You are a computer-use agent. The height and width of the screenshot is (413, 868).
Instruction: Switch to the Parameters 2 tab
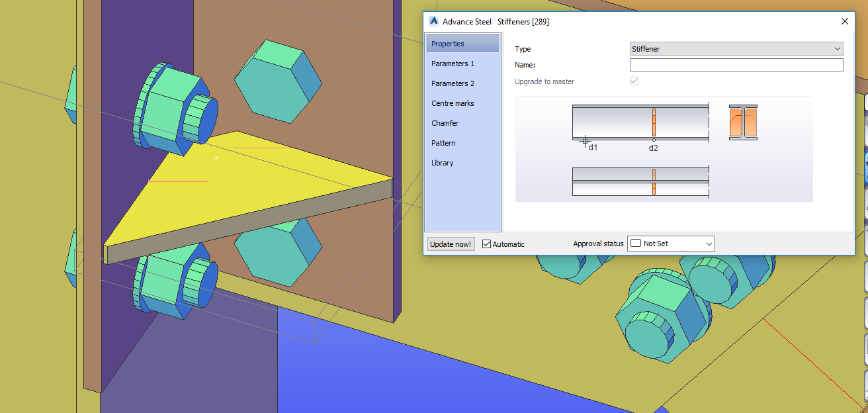(462, 83)
